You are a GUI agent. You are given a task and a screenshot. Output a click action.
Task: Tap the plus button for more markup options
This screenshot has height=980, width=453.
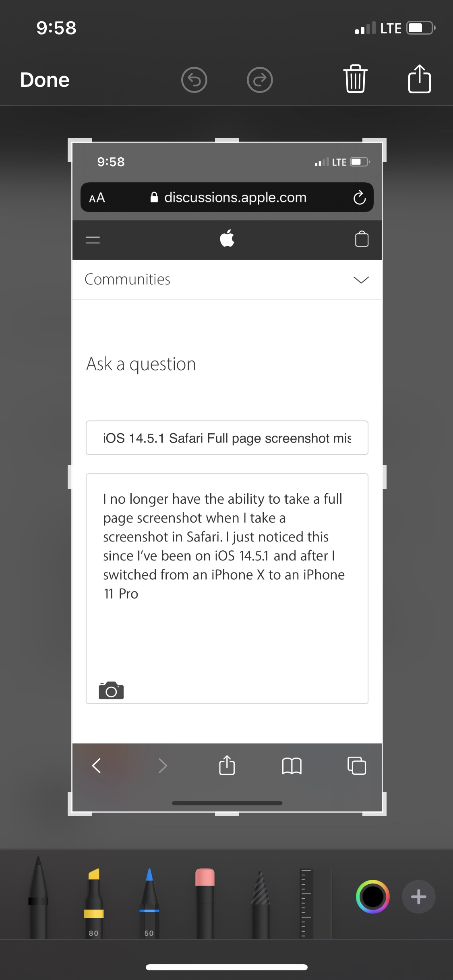pos(419,897)
